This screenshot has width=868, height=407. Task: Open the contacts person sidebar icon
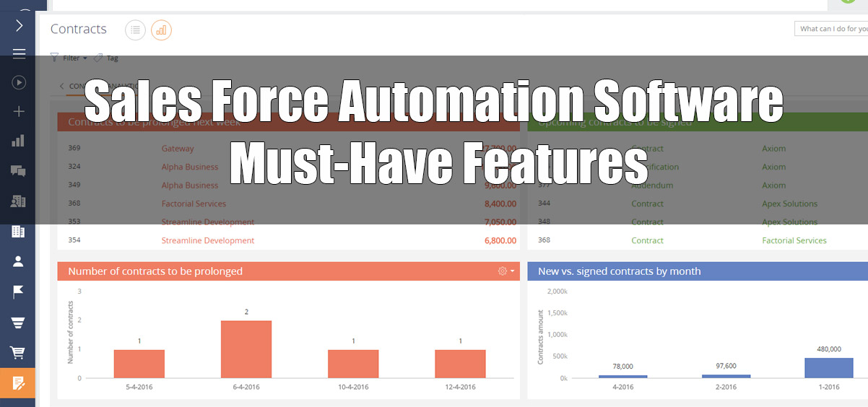[x=19, y=261]
